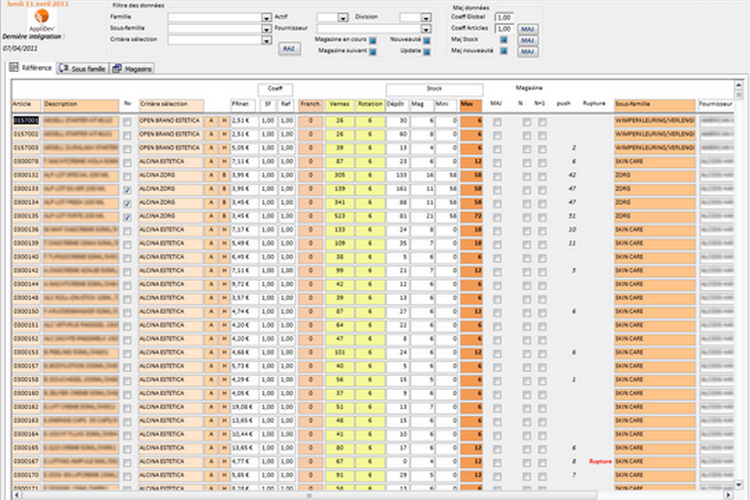Select the Référence tab
The width and height of the screenshot is (750, 500).
tap(32, 69)
